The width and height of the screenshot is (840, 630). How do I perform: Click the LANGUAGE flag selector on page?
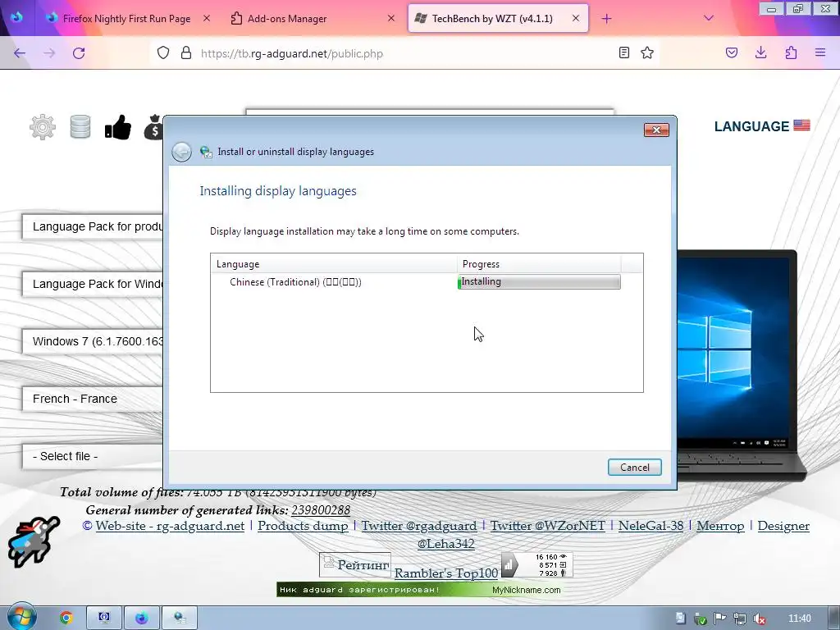point(762,126)
